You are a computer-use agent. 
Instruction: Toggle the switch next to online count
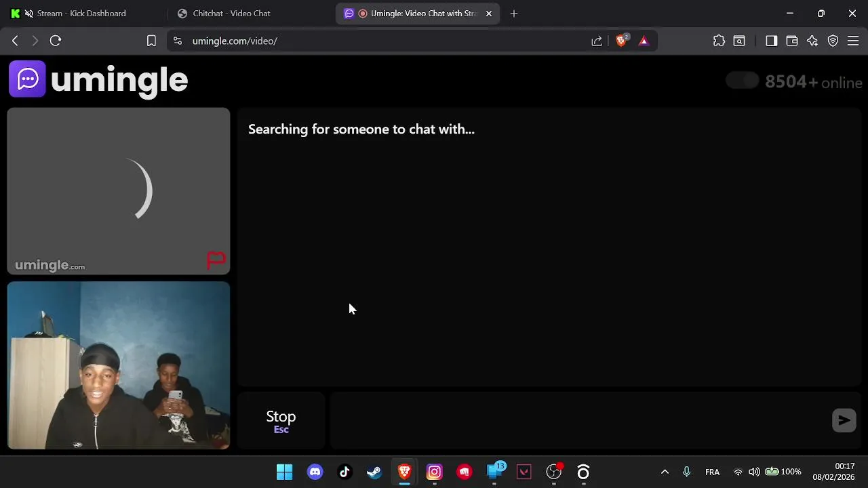743,81
